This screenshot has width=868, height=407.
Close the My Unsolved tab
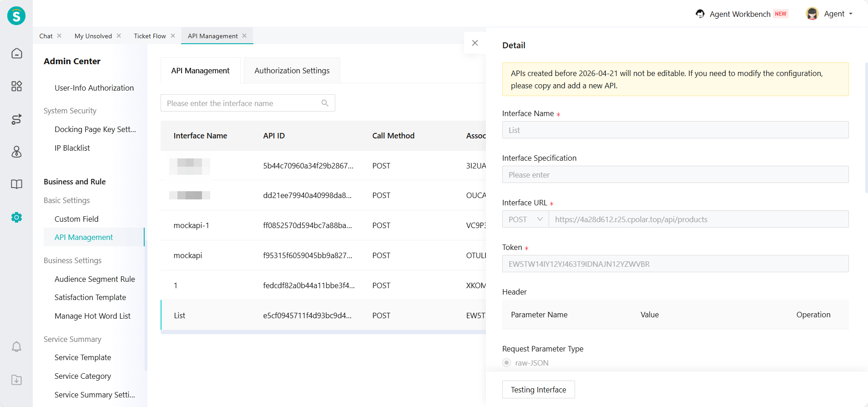(x=119, y=36)
